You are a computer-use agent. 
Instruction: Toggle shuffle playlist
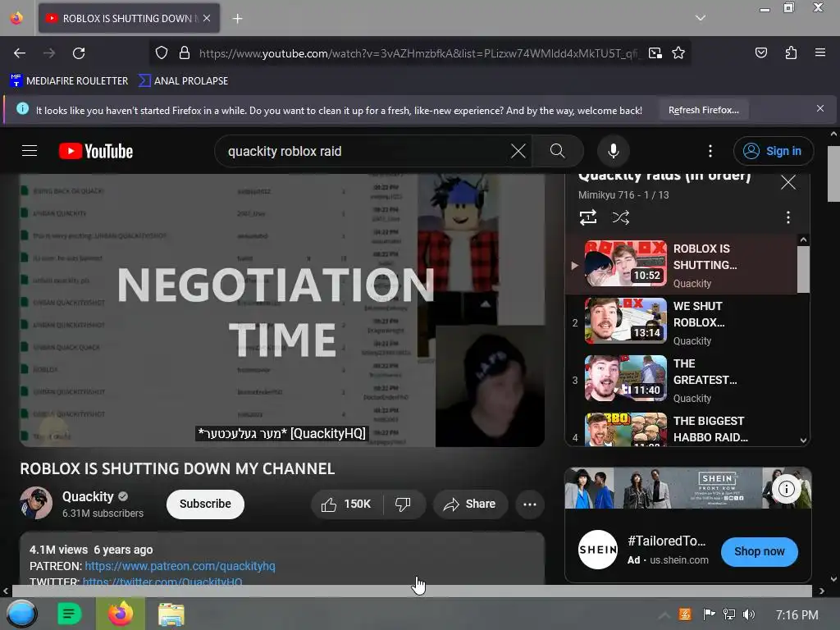pos(620,217)
